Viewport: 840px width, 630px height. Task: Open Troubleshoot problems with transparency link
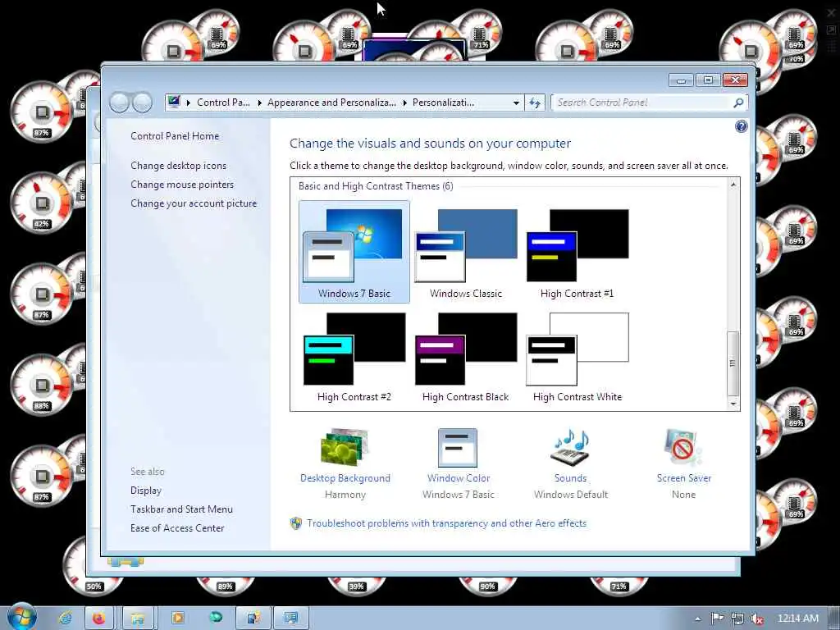(446, 523)
